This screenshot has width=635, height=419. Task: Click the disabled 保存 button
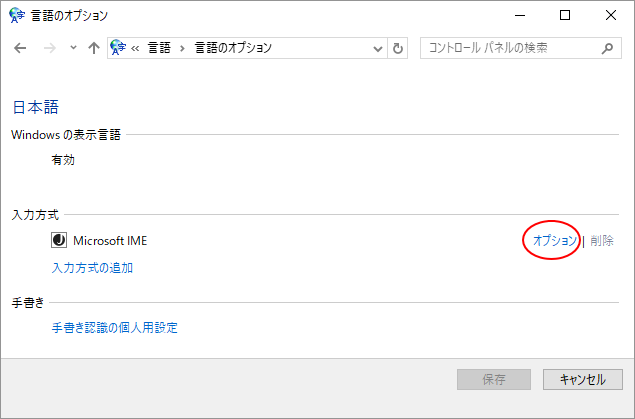494,379
